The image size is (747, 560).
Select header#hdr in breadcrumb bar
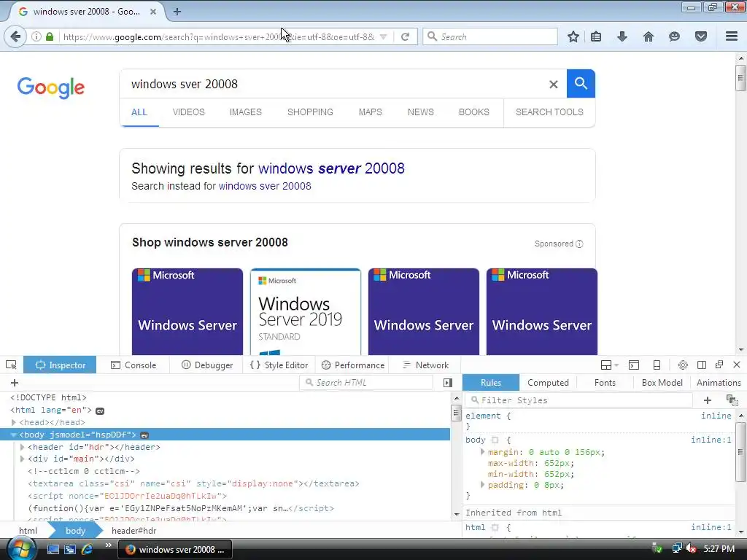(134, 531)
